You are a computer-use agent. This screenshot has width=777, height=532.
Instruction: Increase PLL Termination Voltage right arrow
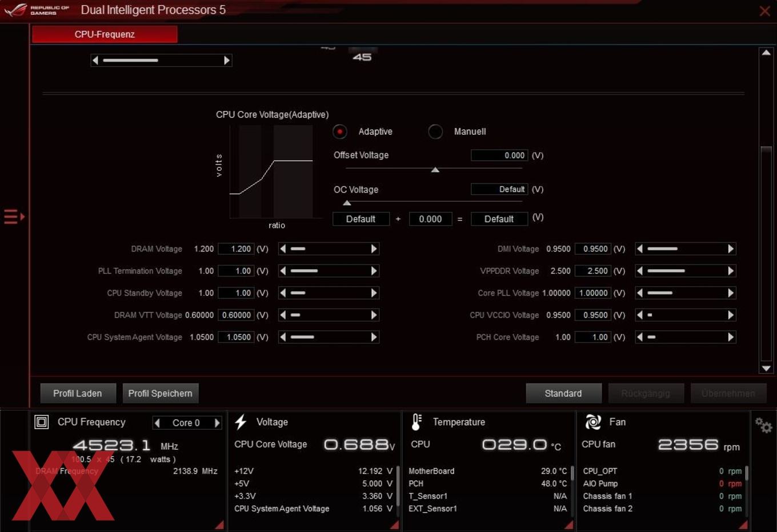[x=374, y=271]
